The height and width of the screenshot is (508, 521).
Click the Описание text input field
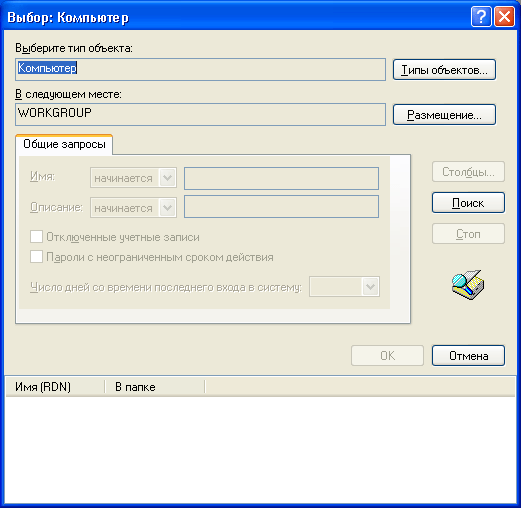[x=281, y=207]
